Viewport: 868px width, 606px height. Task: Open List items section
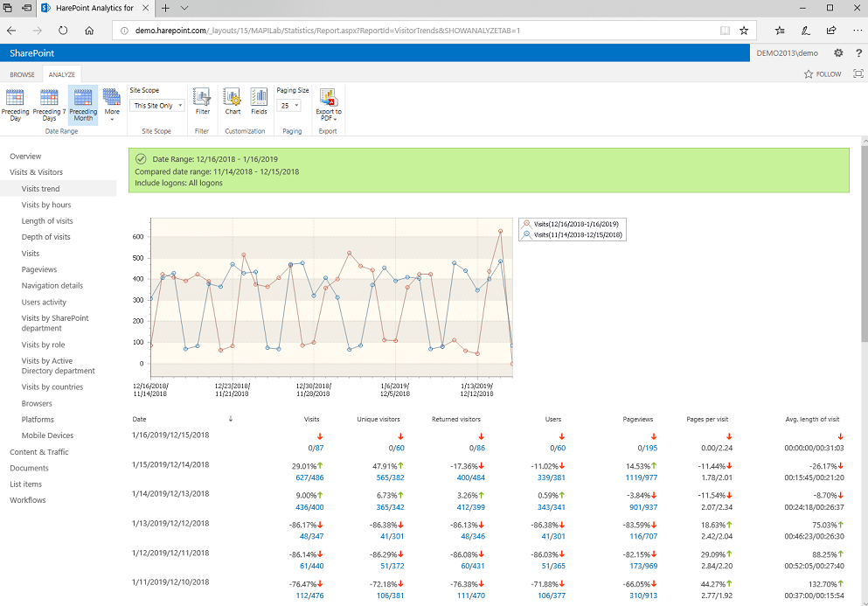(25, 484)
